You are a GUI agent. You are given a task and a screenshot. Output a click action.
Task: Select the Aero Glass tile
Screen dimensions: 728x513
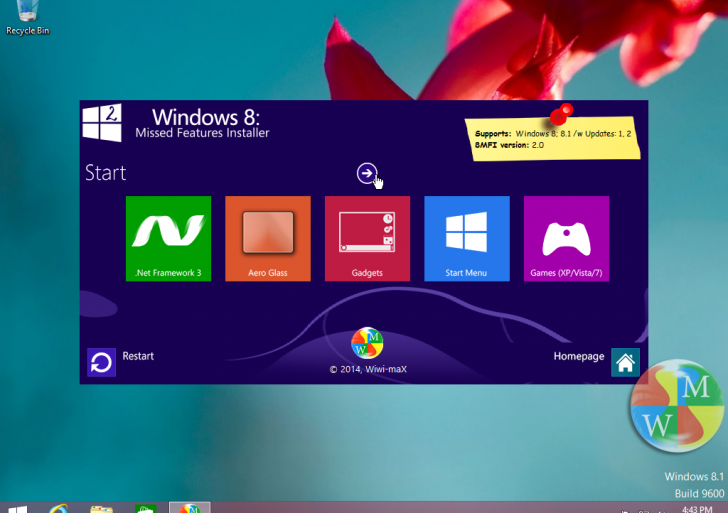point(268,238)
